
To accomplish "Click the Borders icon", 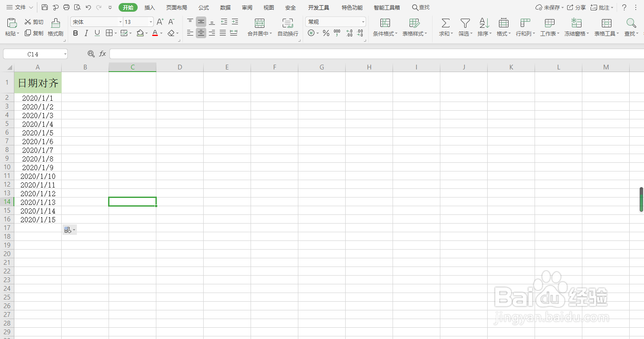I will click(109, 33).
